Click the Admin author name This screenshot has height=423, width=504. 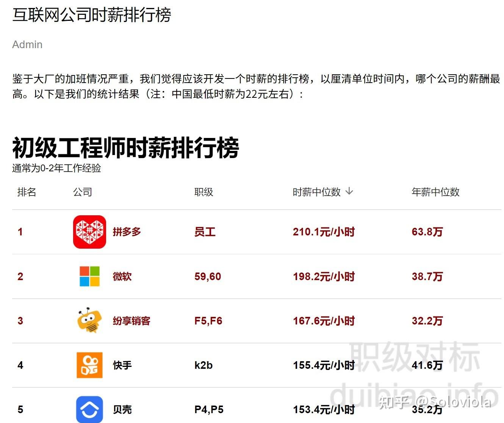[x=27, y=45]
